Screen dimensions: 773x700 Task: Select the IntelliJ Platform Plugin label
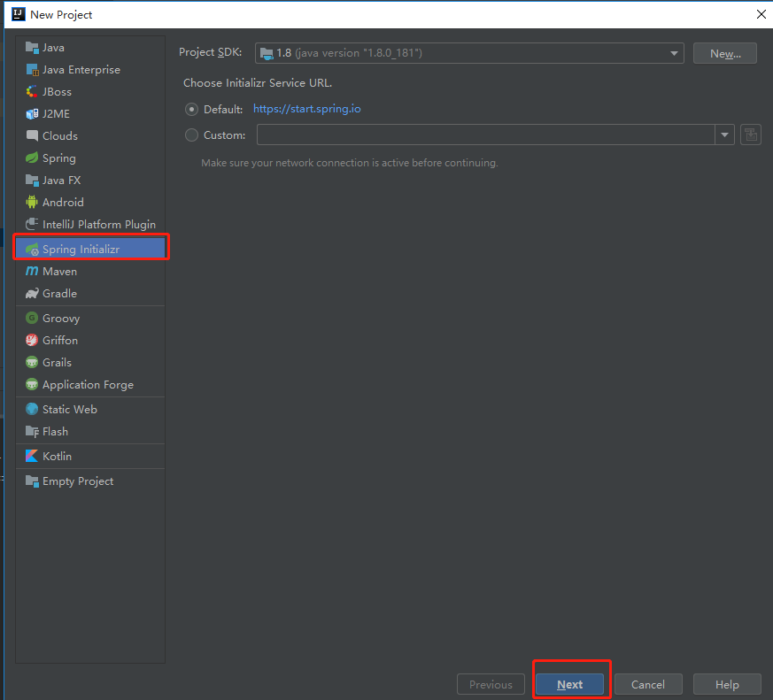[99, 224]
